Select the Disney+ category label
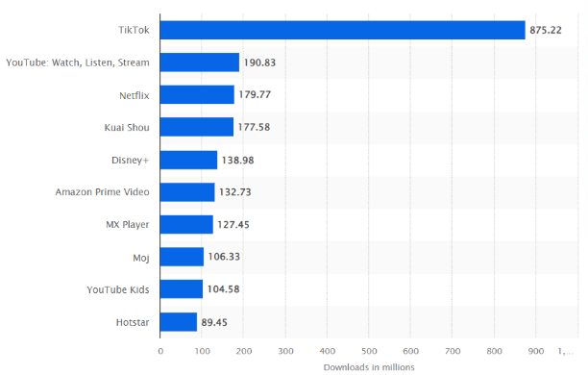Viewport: 588px width, 375px height. point(130,161)
